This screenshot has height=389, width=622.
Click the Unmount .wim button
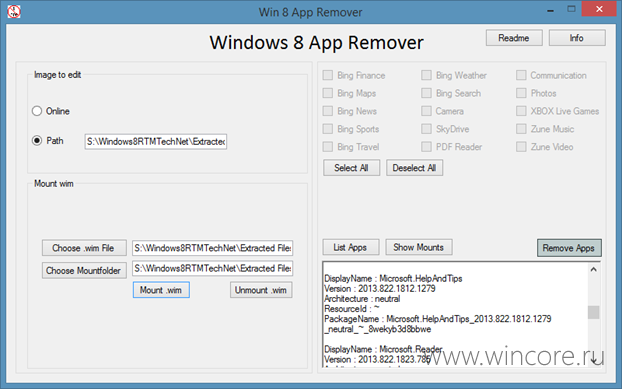tap(261, 290)
